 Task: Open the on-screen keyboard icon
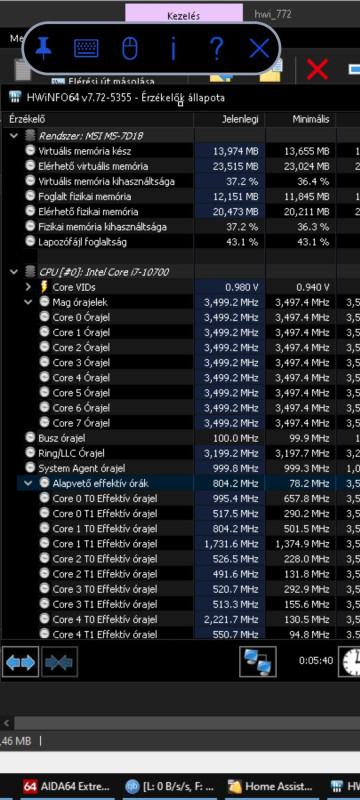pos(86,48)
